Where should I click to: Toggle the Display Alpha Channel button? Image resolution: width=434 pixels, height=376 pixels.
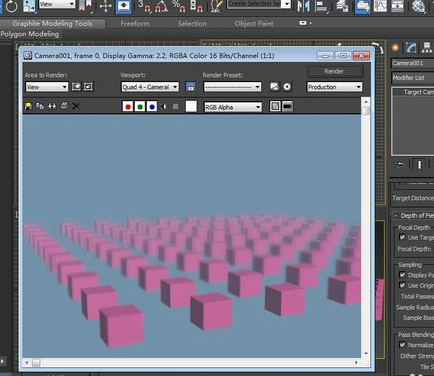pyautogui.click(x=164, y=107)
